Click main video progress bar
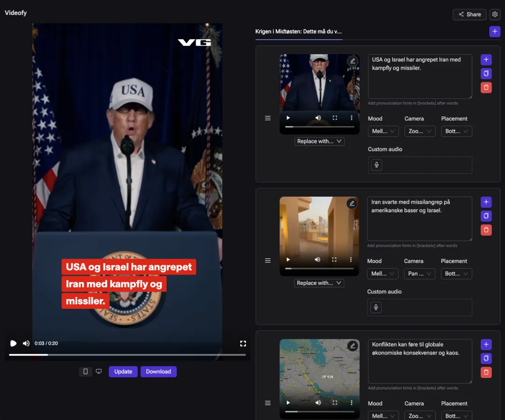505x420 pixels. pos(128,355)
